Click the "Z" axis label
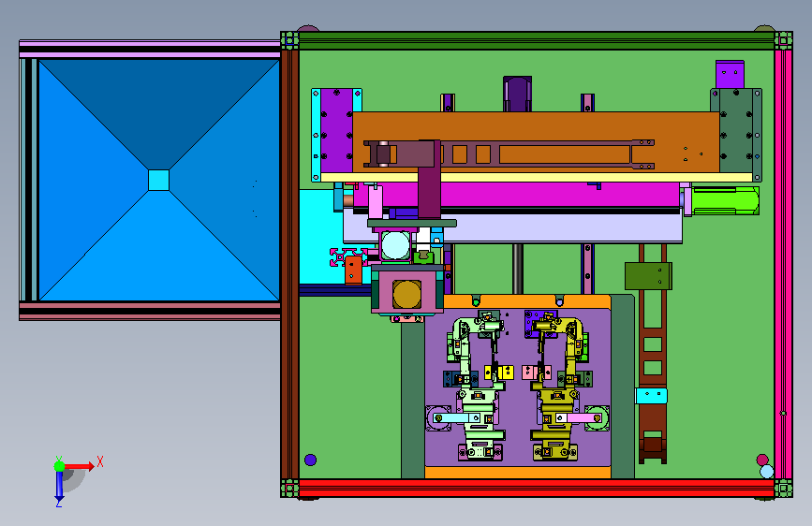Screen dimensions: 812x526 pyautogui.click(x=58, y=503)
